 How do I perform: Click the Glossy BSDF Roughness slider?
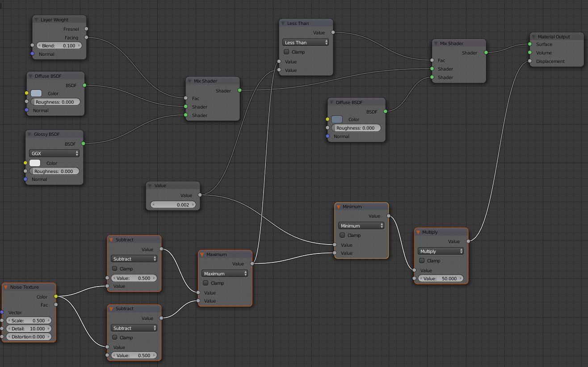(x=54, y=171)
